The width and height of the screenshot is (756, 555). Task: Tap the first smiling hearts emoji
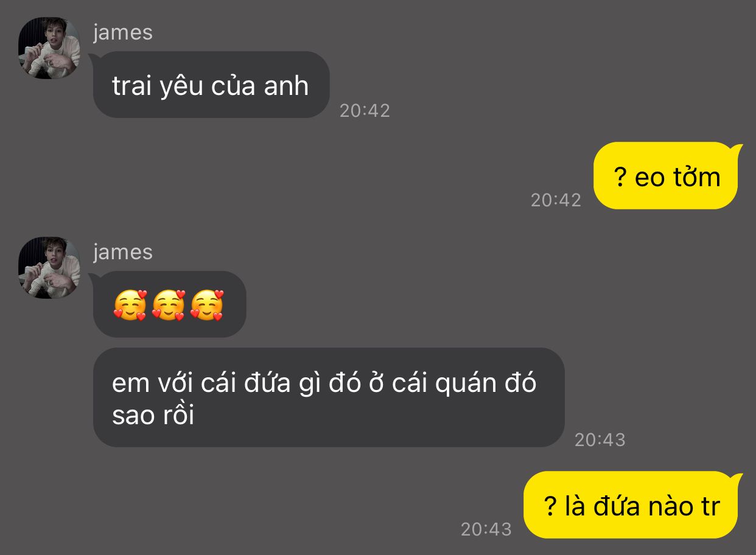[130, 305]
